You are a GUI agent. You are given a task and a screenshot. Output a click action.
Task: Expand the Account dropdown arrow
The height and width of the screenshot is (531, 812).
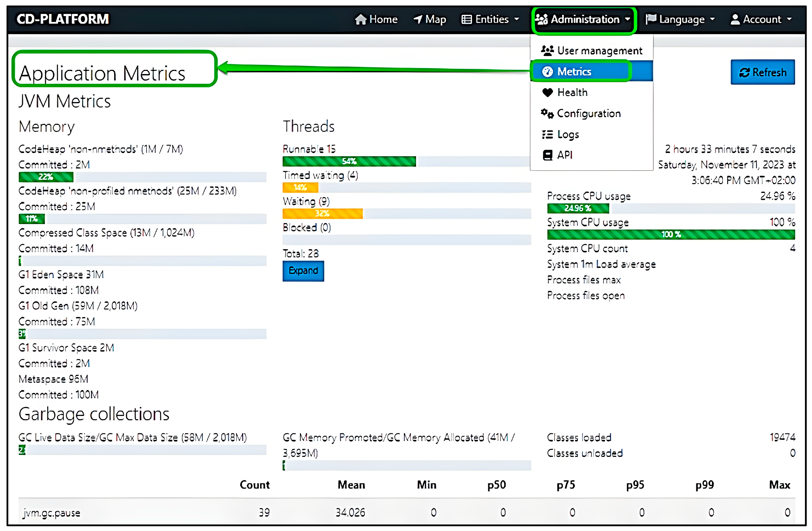pos(789,19)
